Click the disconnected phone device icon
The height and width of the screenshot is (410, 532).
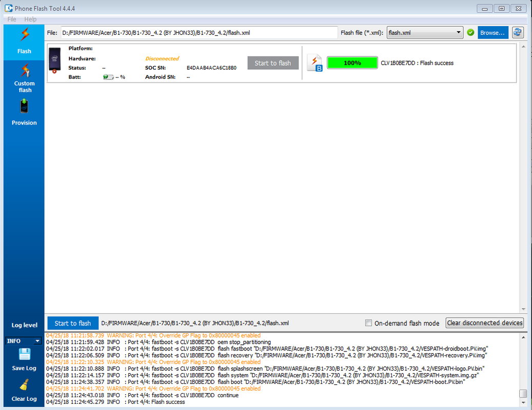click(x=54, y=60)
